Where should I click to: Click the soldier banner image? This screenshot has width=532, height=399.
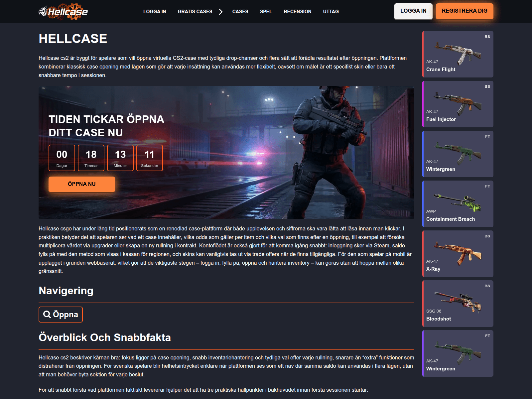(226, 153)
